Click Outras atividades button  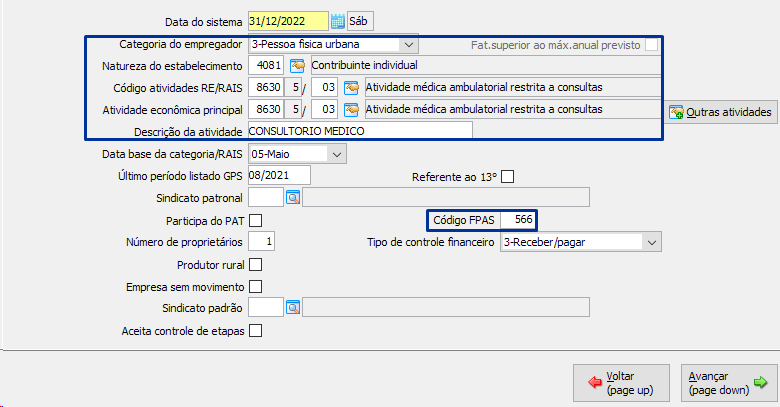coord(721,112)
